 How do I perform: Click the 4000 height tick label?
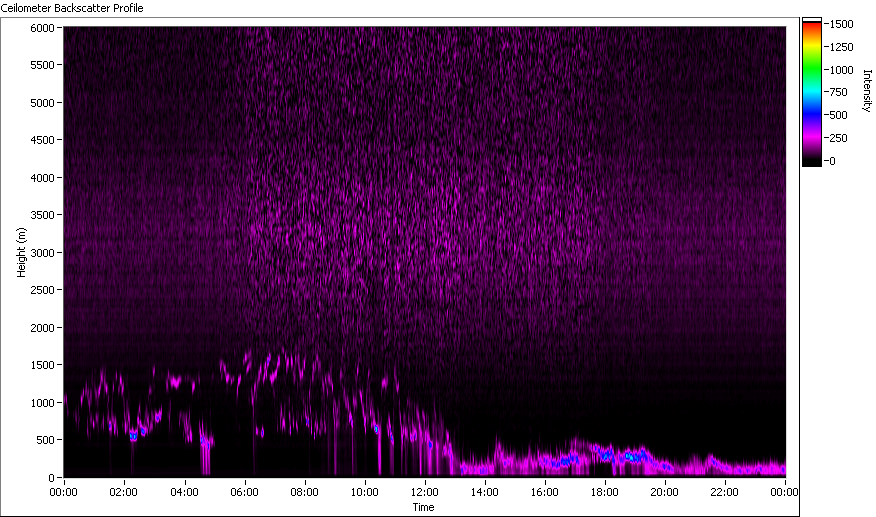coord(42,178)
